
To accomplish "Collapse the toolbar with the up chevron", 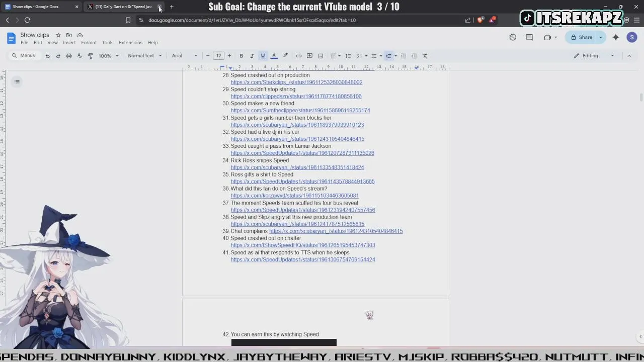I will (x=629, y=56).
